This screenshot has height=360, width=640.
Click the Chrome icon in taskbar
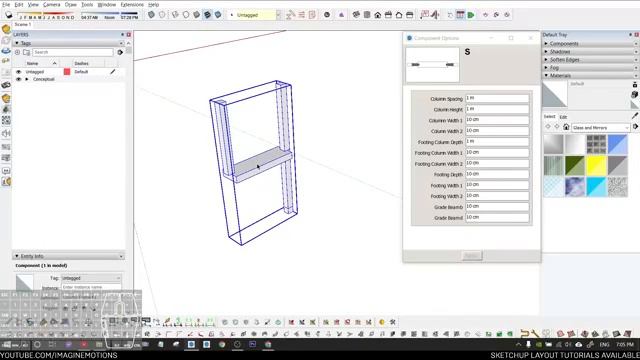coord(222,345)
